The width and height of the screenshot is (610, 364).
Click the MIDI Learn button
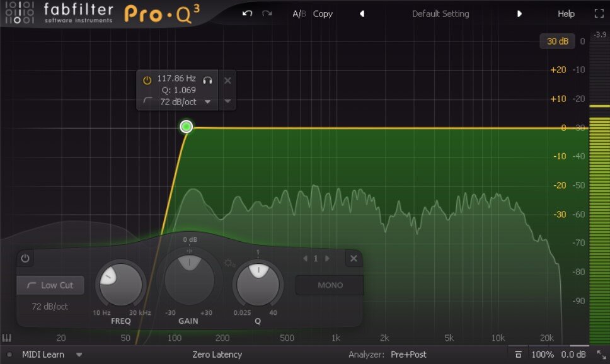(x=43, y=355)
